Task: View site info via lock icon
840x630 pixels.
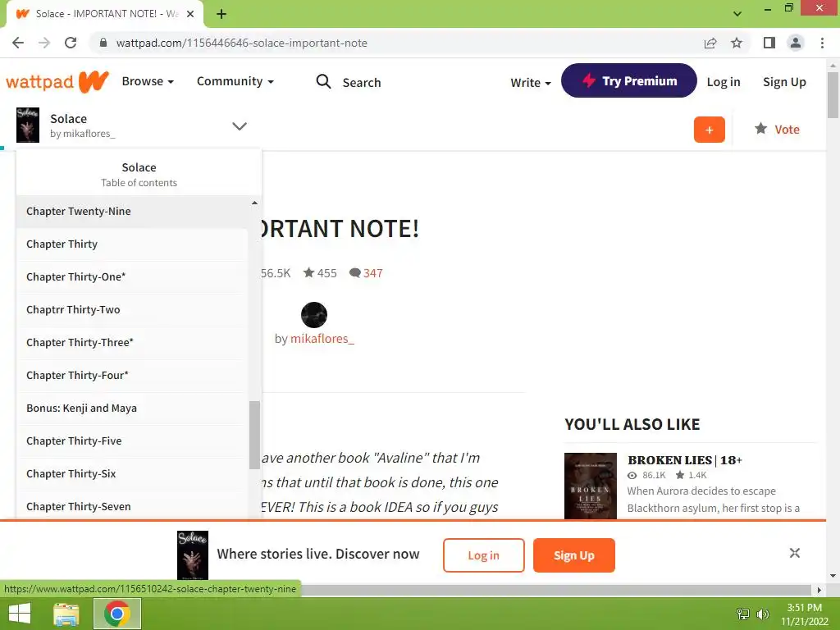Action: pyautogui.click(x=103, y=43)
